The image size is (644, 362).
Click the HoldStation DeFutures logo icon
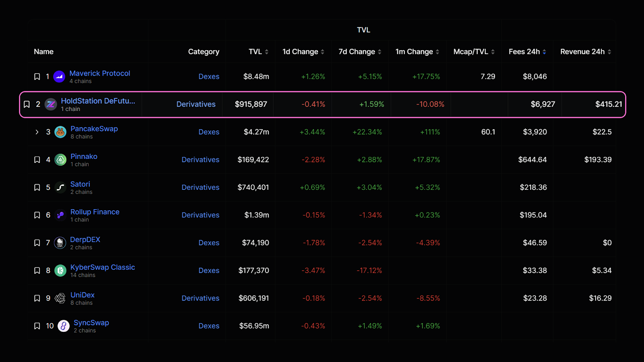coord(51,105)
